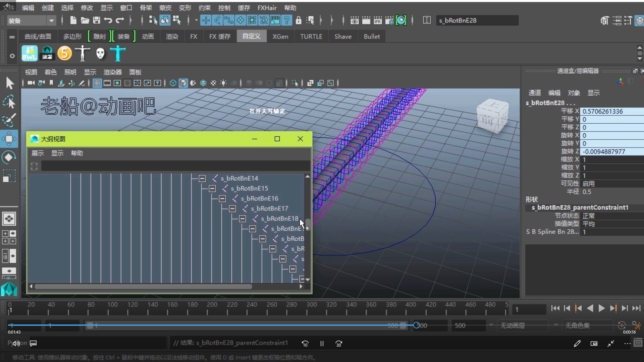644x362 pixels.
Task: Toggle the viewport grid display icon
Action: click(97, 83)
